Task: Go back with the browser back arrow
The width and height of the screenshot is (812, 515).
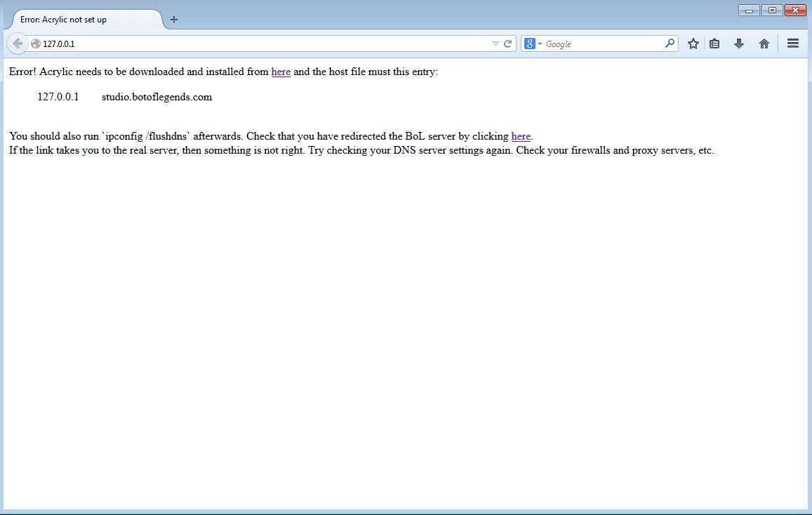Action: click(17, 44)
